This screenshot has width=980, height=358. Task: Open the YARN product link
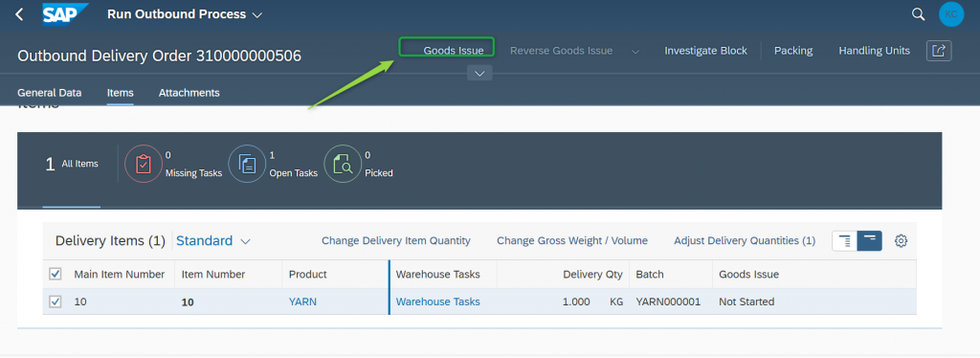coord(302,302)
